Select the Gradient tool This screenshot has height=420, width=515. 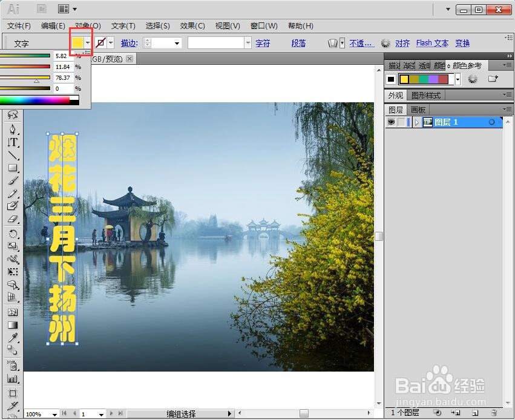pos(13,325)
